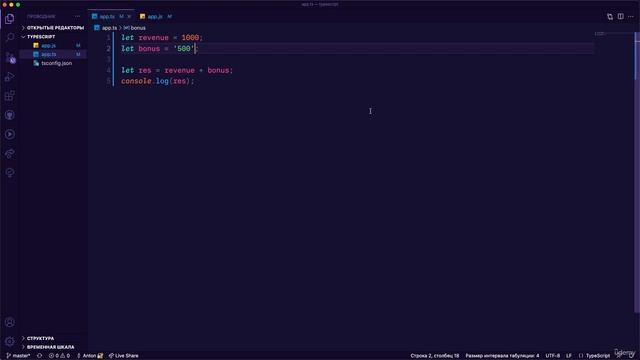
Task: Split the editor to the right
Action: point(620,17)
